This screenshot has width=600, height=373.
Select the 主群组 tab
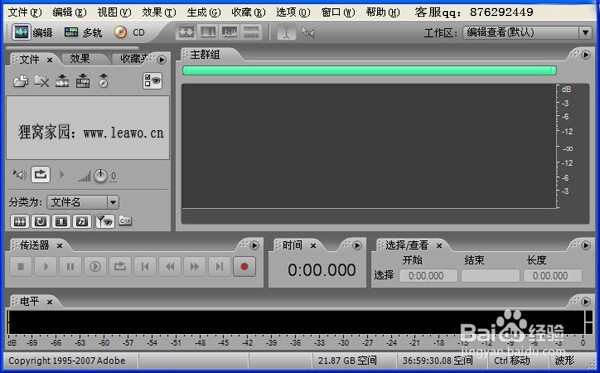coord(205,55)
